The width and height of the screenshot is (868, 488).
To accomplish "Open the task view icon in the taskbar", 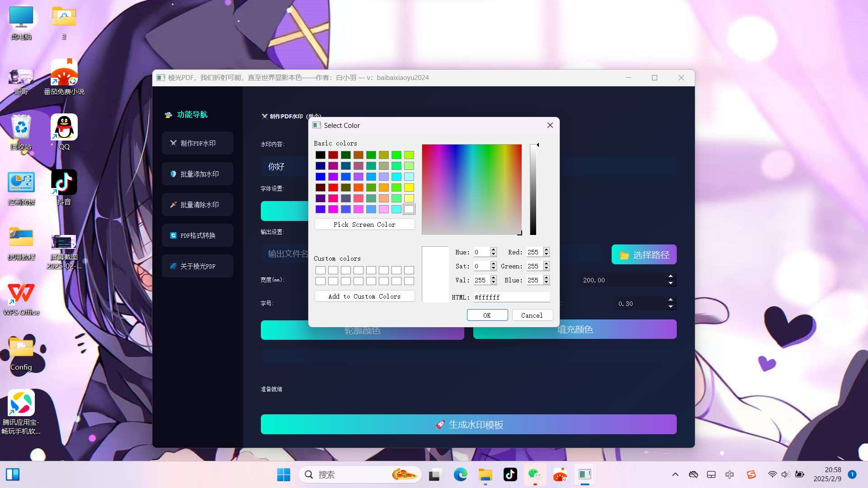I will click(x=434, y=474).
